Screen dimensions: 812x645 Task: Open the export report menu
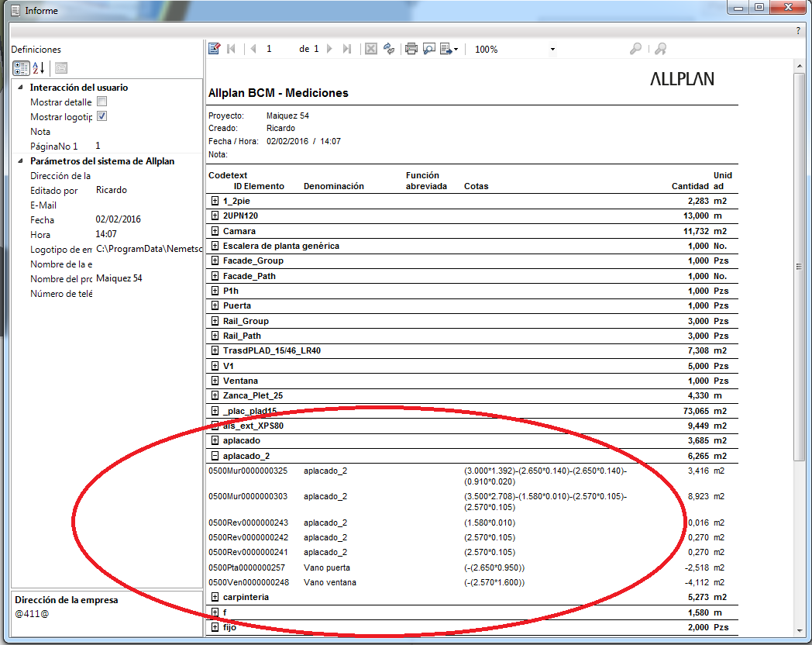pyautogui.click(x=449, y=49)
